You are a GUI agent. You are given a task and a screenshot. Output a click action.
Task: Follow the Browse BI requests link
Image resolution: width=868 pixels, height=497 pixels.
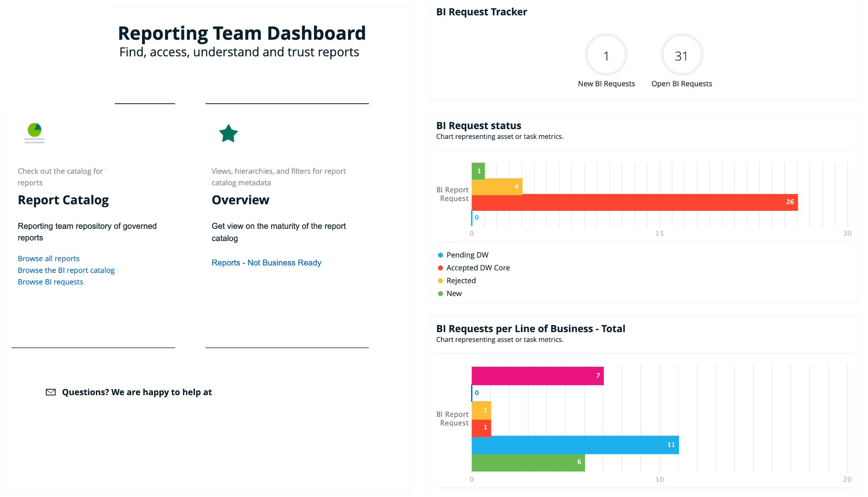tap(50, 282)
